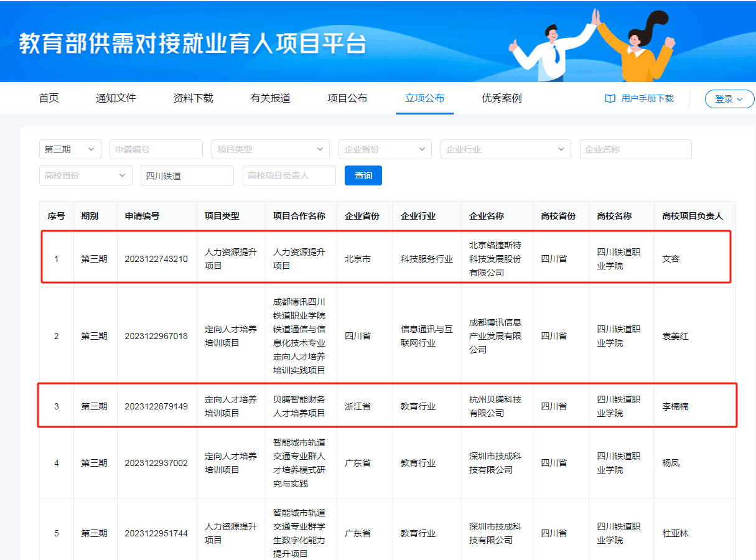Open the 企业行业 dropdown
The image size is (756, 560).
tap(505, 149)
